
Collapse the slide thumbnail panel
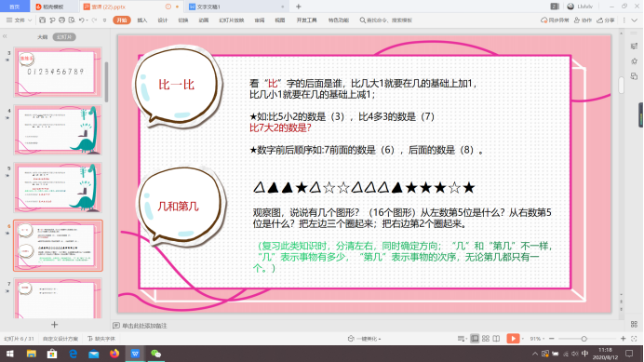5,36
